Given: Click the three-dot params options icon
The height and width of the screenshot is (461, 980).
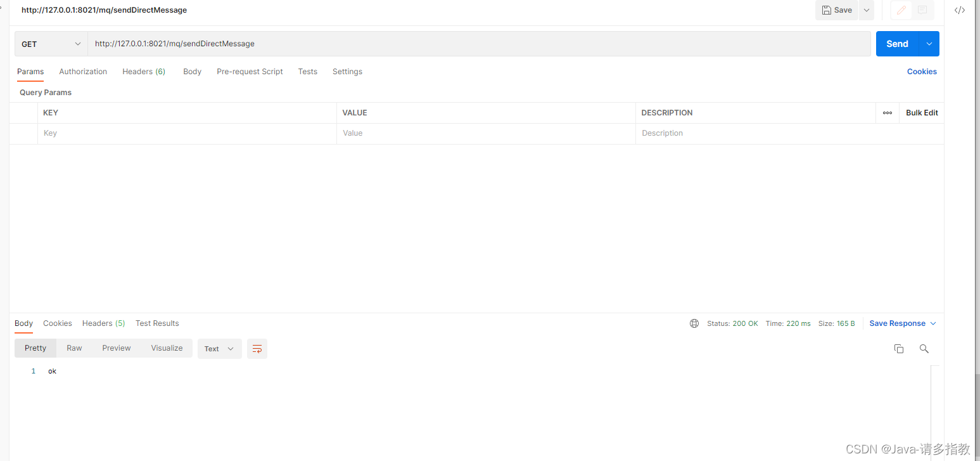Looking at the screenshot, I should pos(887,112).
